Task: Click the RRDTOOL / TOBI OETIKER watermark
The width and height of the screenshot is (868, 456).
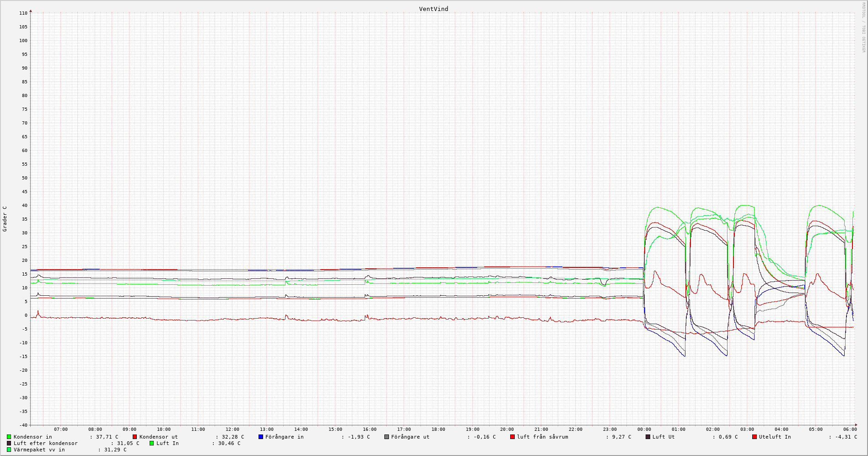Action: coord(863,27)
